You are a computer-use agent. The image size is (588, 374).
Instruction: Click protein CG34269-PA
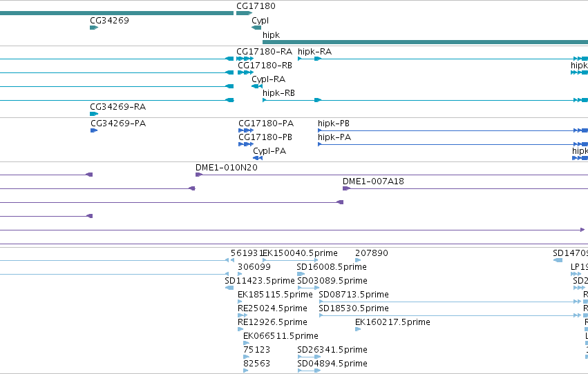click(x=94, y=130)
